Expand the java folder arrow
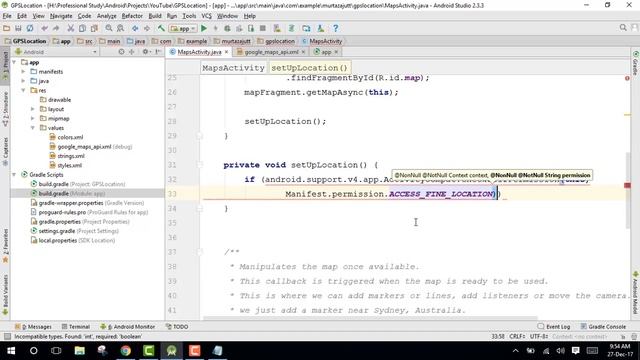 pyautogui.click(x=23, y=81)
